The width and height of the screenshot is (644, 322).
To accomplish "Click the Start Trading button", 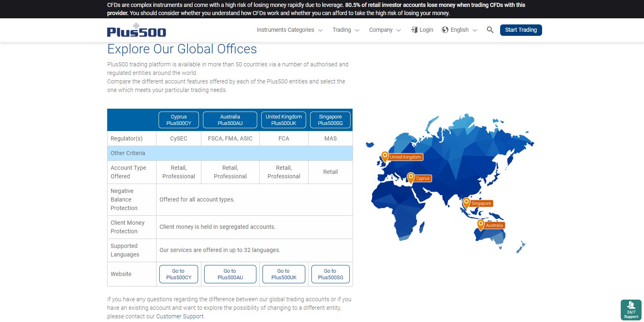I will pos(521,30).
